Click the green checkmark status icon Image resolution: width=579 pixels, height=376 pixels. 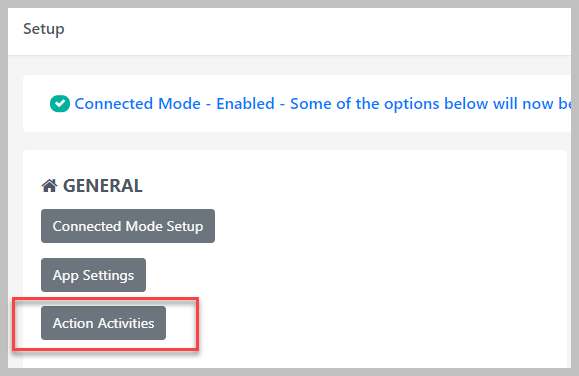tap(60, 104)
